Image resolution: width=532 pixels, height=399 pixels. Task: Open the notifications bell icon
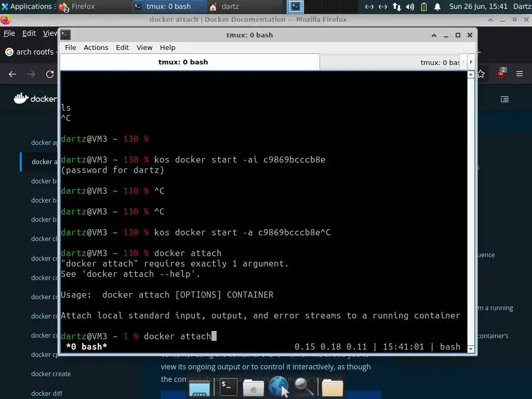tap(437, 6)
